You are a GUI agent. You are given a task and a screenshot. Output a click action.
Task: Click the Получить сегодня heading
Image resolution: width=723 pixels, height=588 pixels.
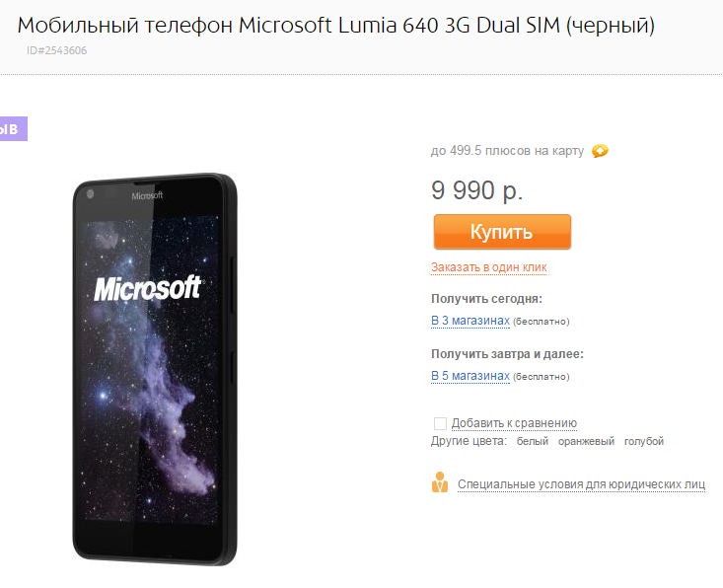coord(486,299)
